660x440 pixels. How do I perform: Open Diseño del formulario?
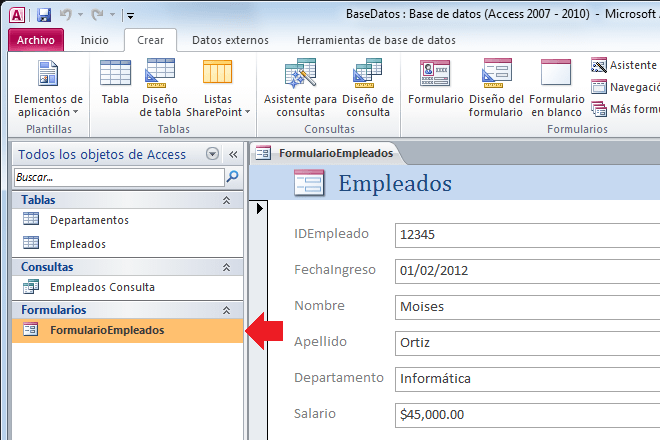(x=496, y=88)
